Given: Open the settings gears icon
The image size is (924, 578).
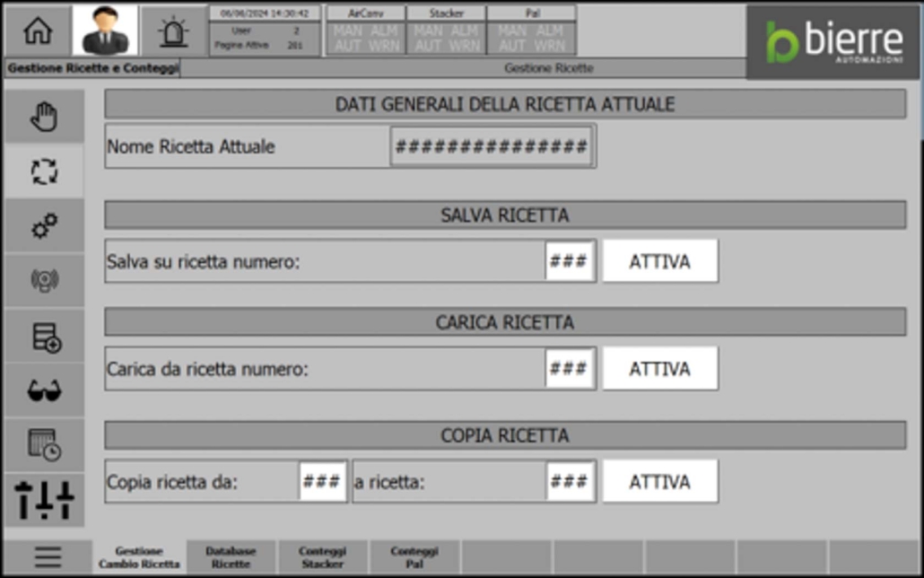Looking at the screenshot, I should (x=44, y=226).
